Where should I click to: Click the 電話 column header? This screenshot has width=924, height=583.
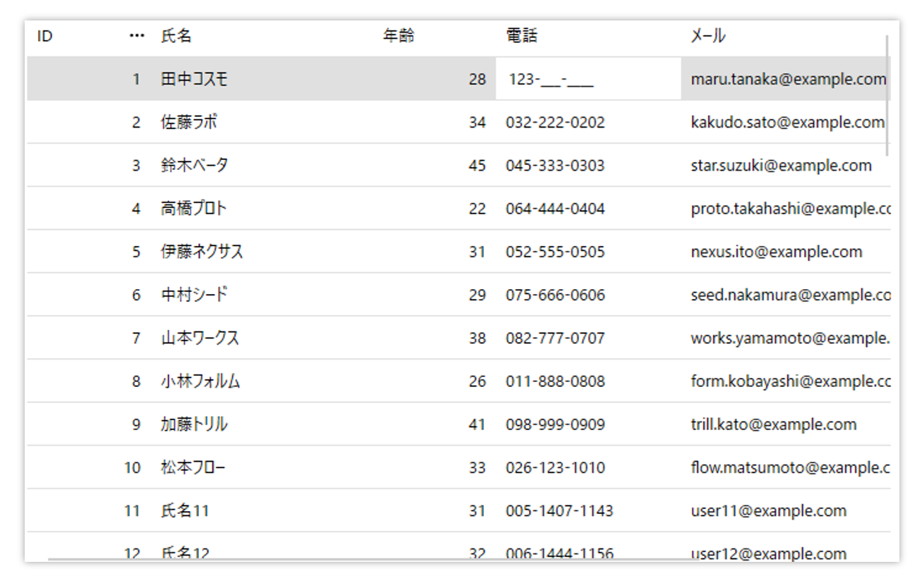pos(522,36)
